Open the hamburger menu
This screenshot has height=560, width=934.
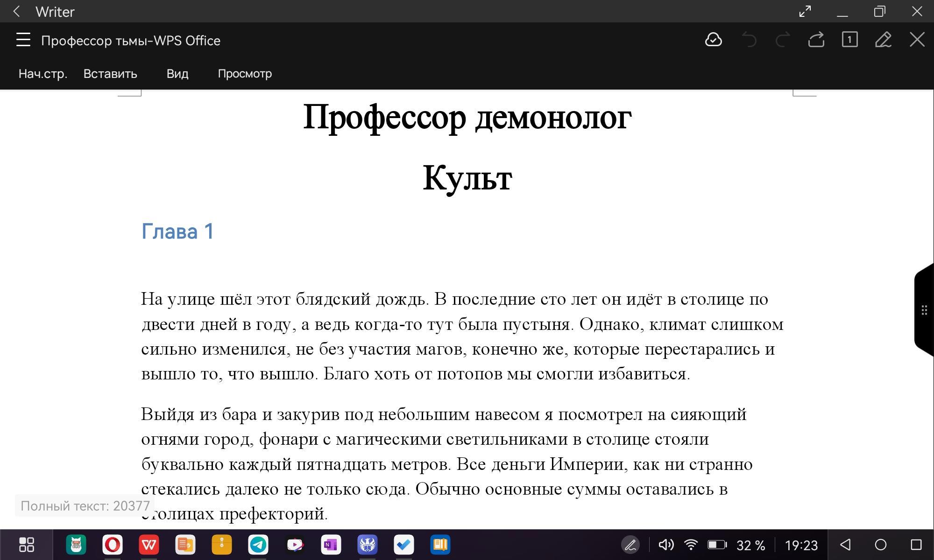click(x=23, y=40)
